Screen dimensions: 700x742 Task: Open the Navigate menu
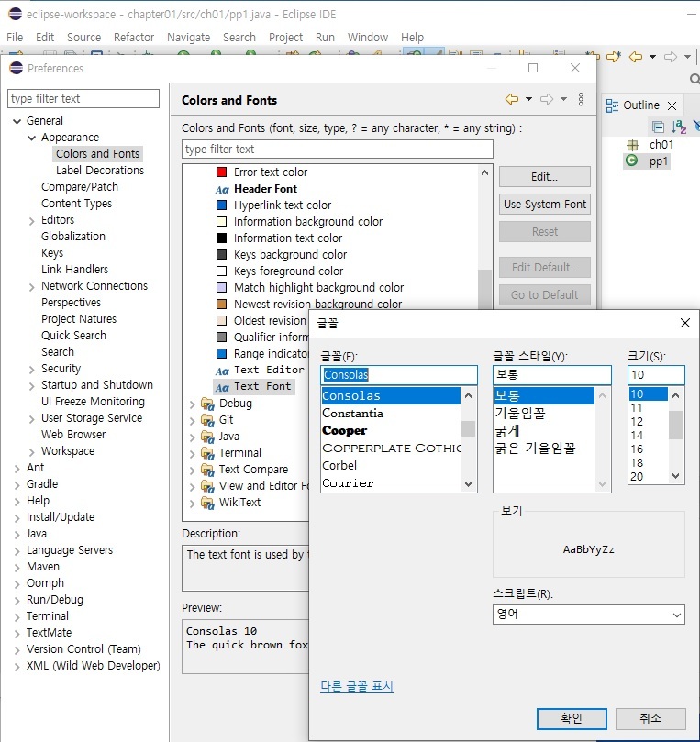(x=188, y=37)
